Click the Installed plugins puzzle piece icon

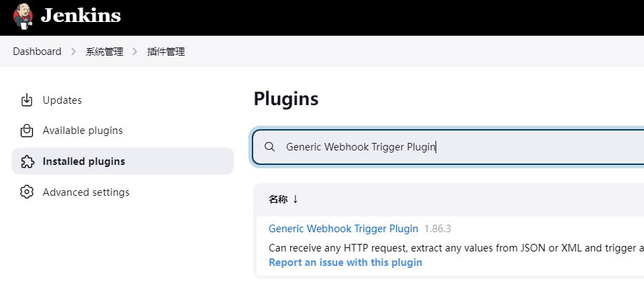point(27,161)
